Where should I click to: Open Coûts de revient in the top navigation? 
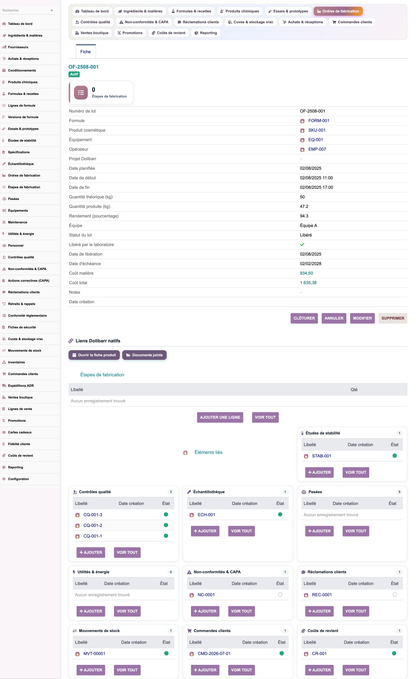(168, 33)
